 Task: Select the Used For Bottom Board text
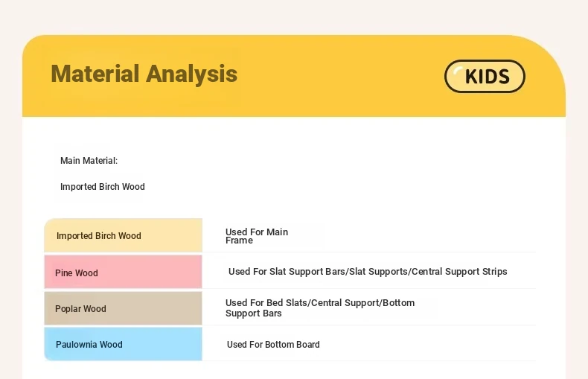273,345
